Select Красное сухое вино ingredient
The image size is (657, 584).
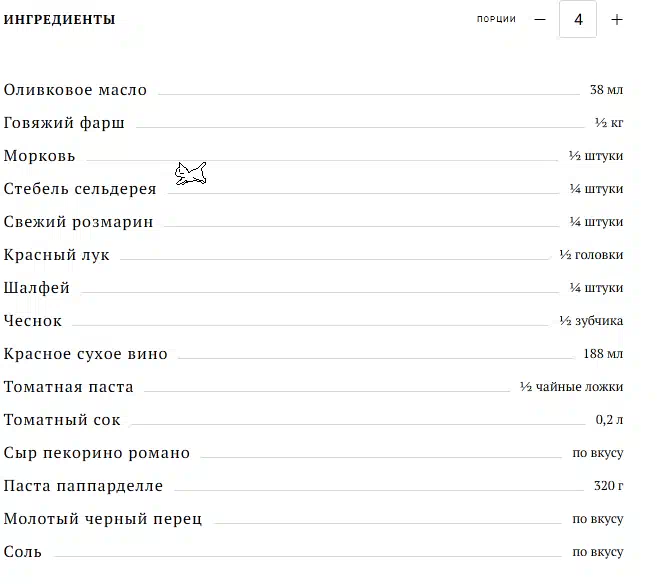[86, 354]
